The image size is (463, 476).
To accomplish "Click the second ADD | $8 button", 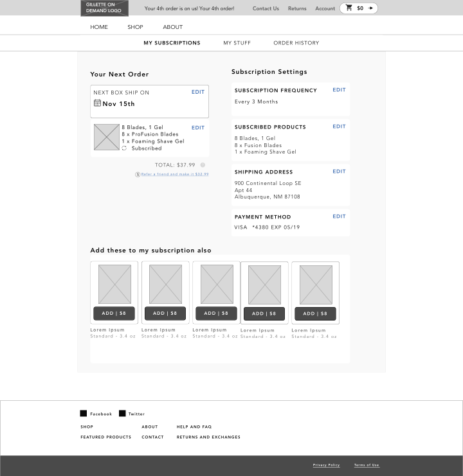I will pyautogui.click(x=165, y=313).
